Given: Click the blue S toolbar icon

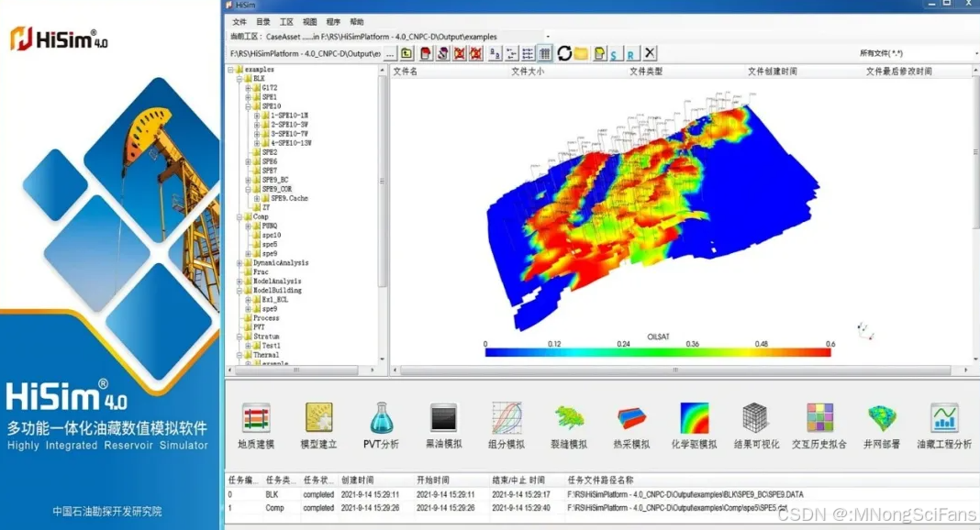Looking at the screenshot, I should point(614,54).
